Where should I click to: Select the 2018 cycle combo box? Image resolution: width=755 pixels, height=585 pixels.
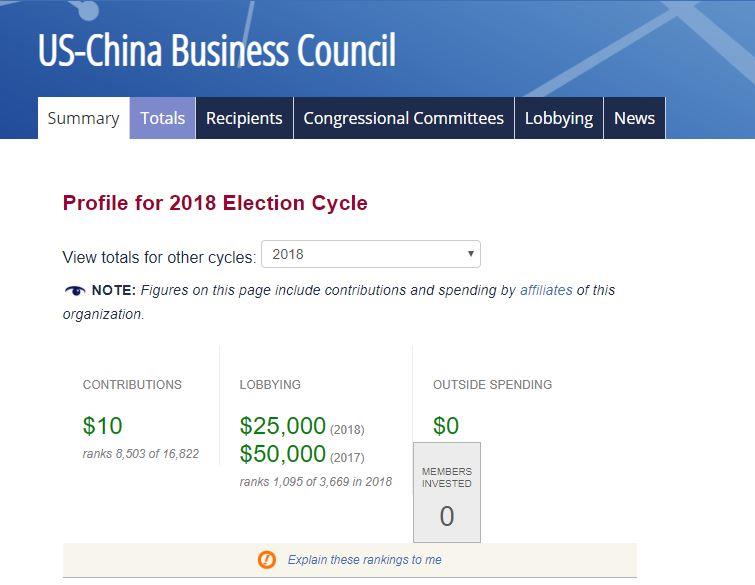click(371, 254)
